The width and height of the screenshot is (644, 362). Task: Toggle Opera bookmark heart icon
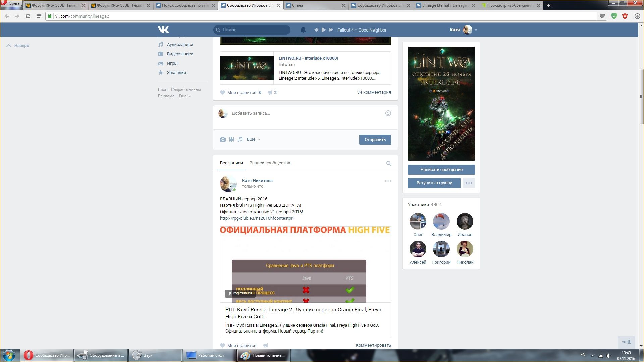(x=602, y=16)
